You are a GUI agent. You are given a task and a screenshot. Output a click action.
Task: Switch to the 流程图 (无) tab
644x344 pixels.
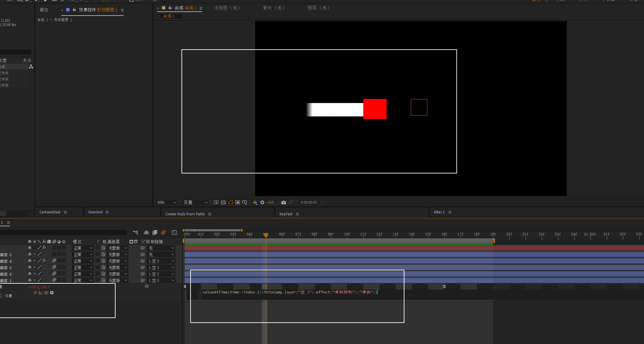(x=227, y=8)
